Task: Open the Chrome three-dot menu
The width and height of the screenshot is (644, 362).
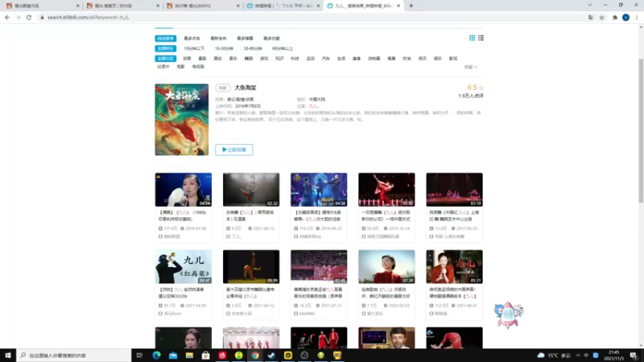Action: click(637, 17)
